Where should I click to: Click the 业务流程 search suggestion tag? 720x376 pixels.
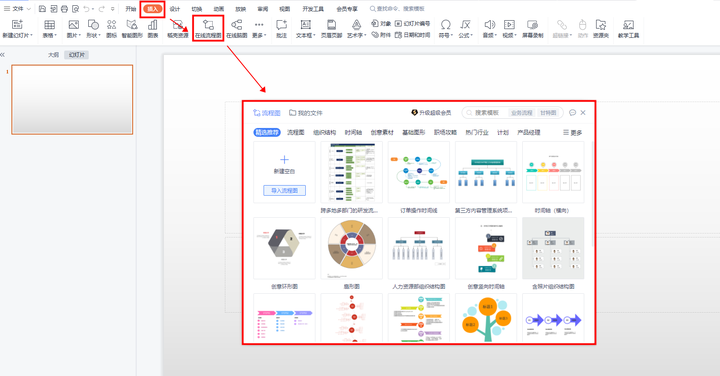point(522,112)
